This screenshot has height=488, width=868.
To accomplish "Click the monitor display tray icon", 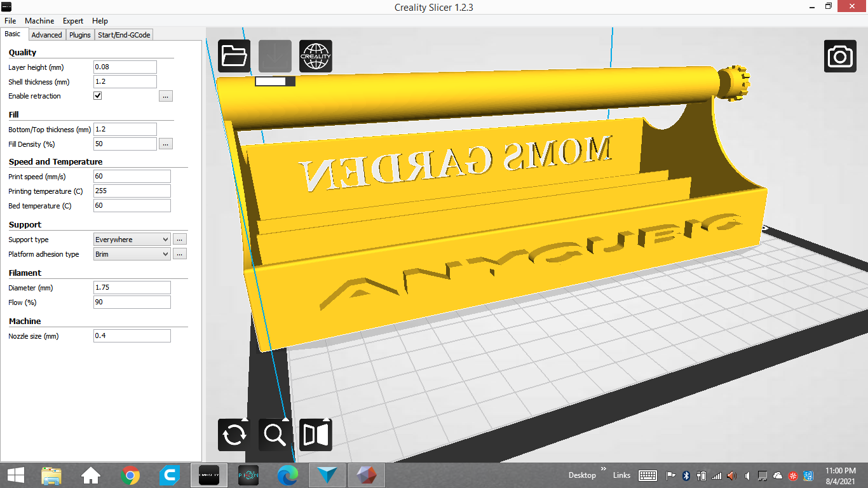I will (x=763, y=475).
